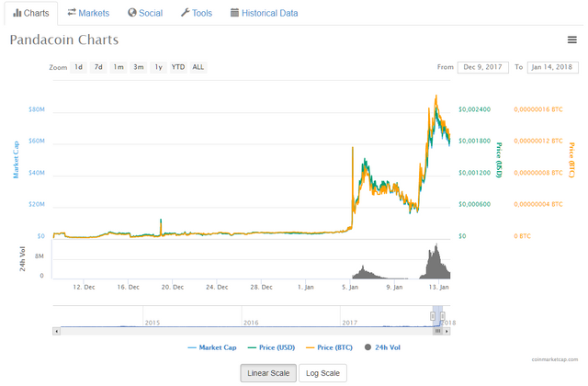This screenshot has width=588, height=386.
Task: Click the 13. Jan date axis label
Action: coord(439,288)
